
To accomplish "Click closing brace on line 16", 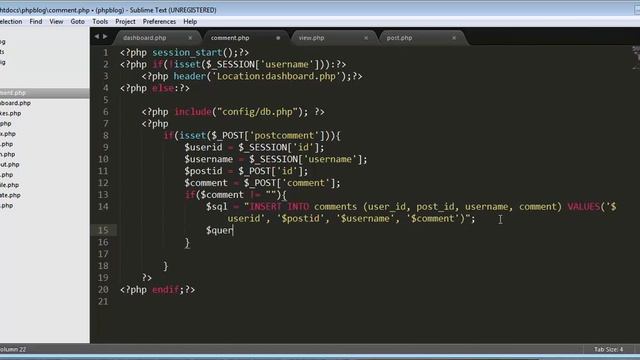I will 187,242.
